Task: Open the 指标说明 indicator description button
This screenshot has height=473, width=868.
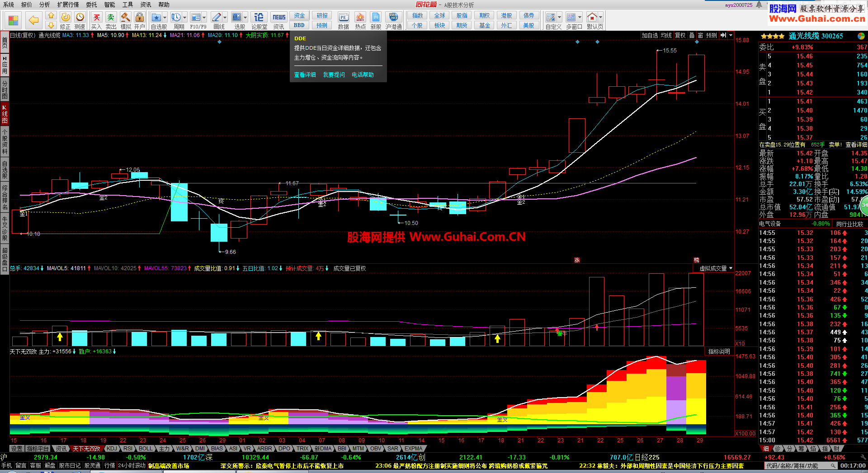Action: click(x=719, y=351)
